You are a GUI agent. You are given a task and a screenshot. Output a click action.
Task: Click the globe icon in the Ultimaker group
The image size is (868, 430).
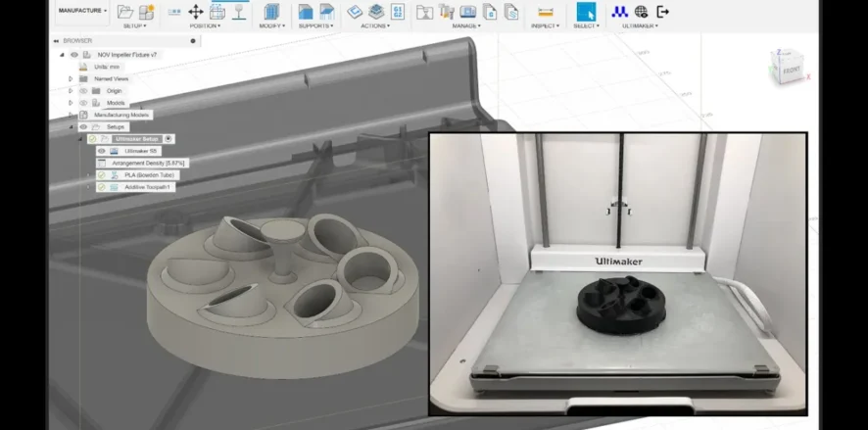coord(641,12)
